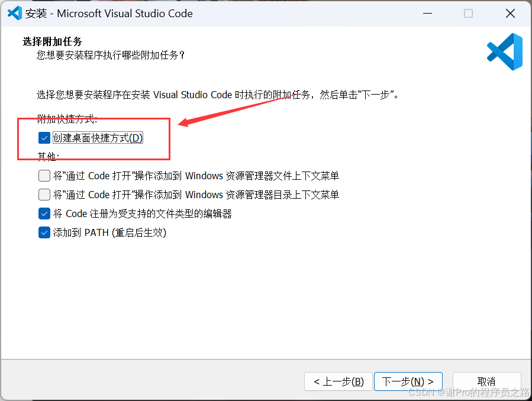Enable the Windows 资源管理器文件上下文菜单 checkbox
The image size is (532, 401).
point(44,176)
